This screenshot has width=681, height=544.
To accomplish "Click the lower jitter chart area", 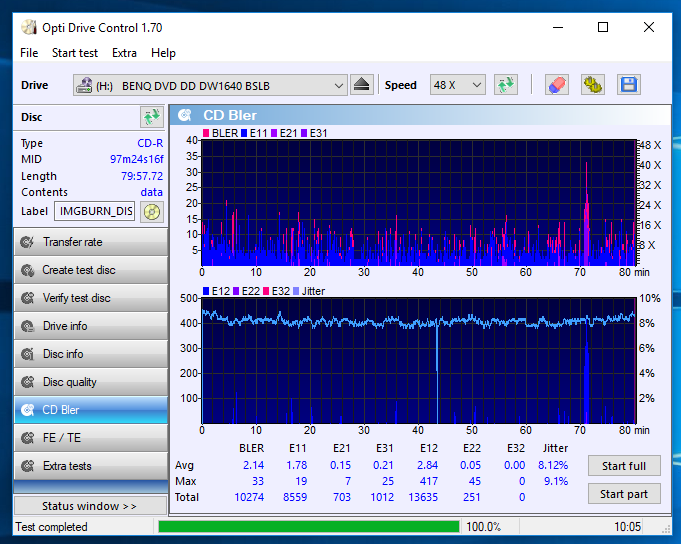I will click(419, 361).
